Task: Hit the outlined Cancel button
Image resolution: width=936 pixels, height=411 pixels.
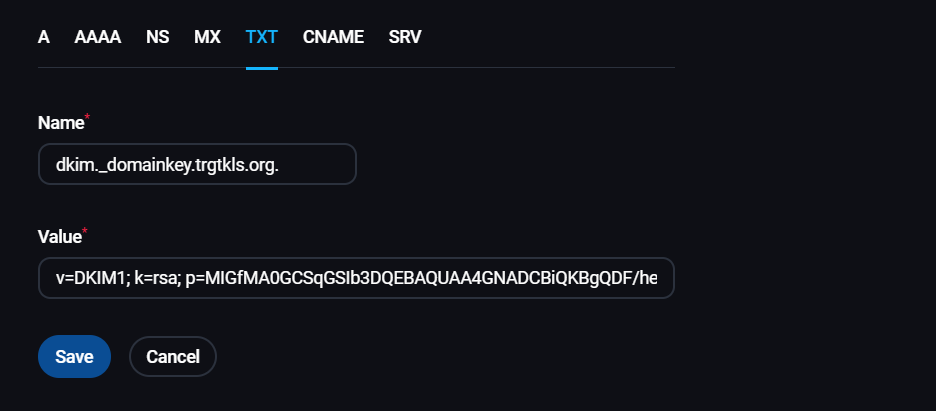Action: pos(173,357)
